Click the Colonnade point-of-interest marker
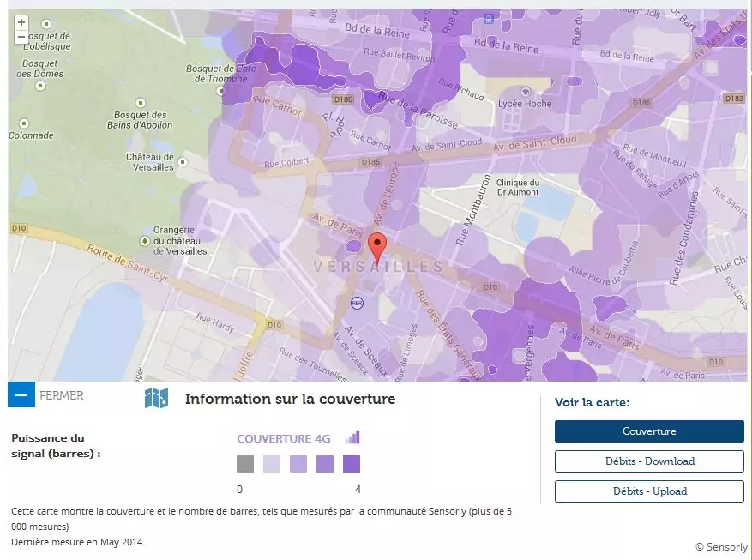This screenshot has height=560, width=752. click(x=23, y=123)
